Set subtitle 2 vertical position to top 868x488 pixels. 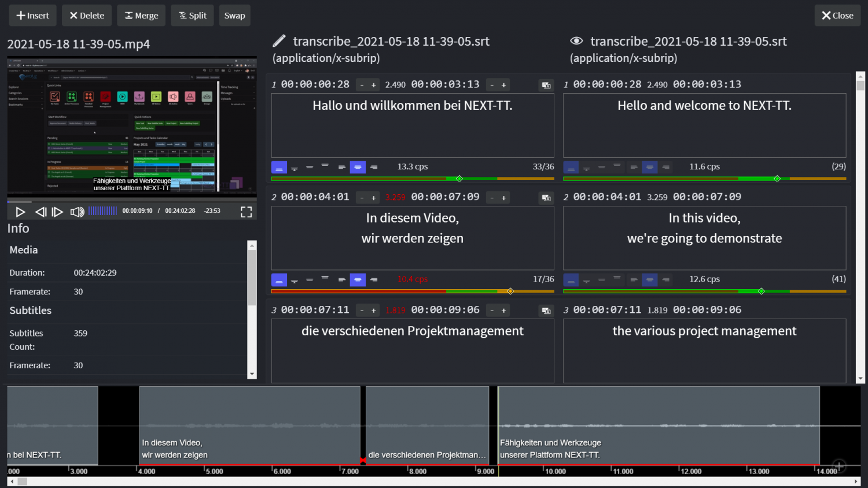point(325,280)
